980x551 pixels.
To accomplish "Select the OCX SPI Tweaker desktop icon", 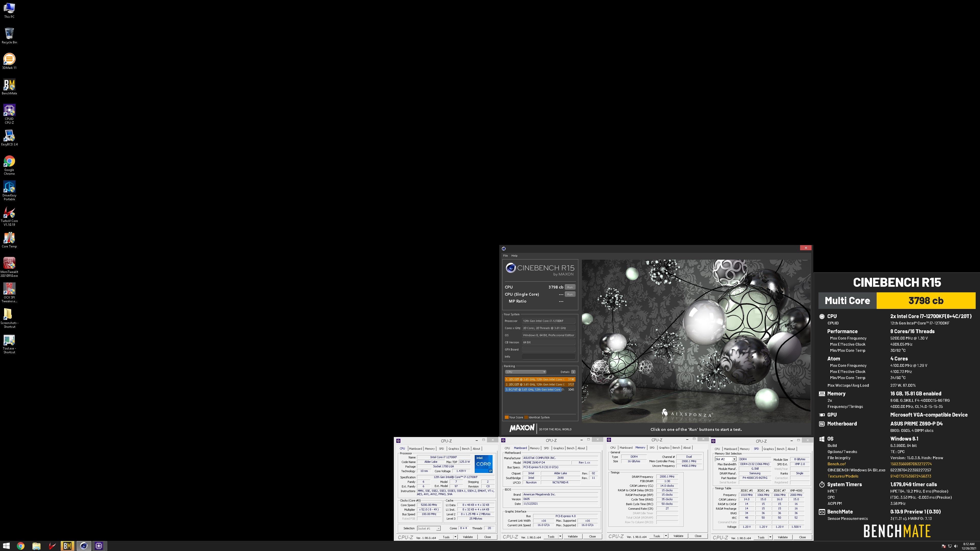I will click(x=9, y=292).
